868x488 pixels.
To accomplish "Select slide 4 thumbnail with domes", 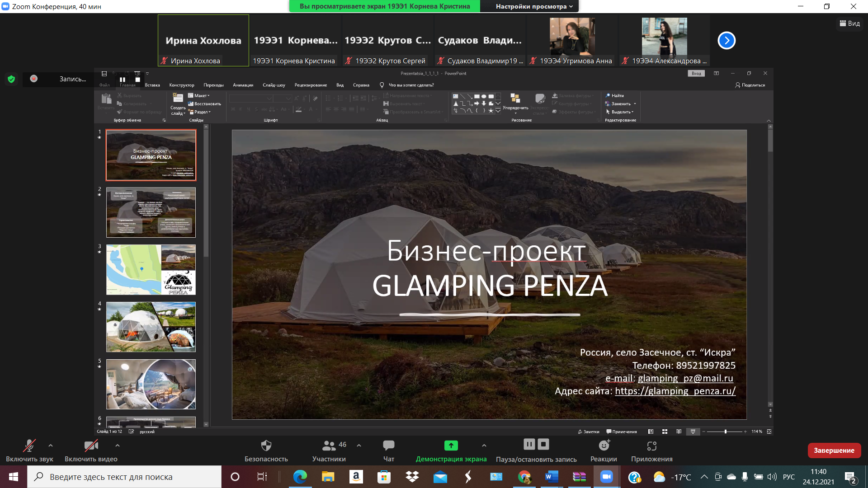I will [x=151, y=327].
